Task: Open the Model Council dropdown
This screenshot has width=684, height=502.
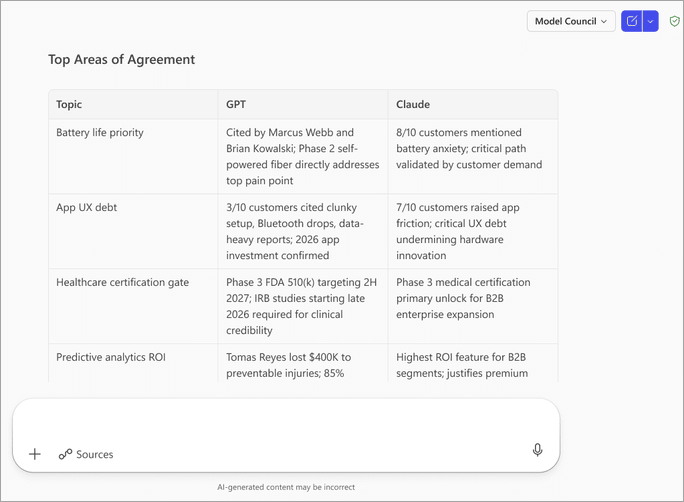Action: pos(571,21)
